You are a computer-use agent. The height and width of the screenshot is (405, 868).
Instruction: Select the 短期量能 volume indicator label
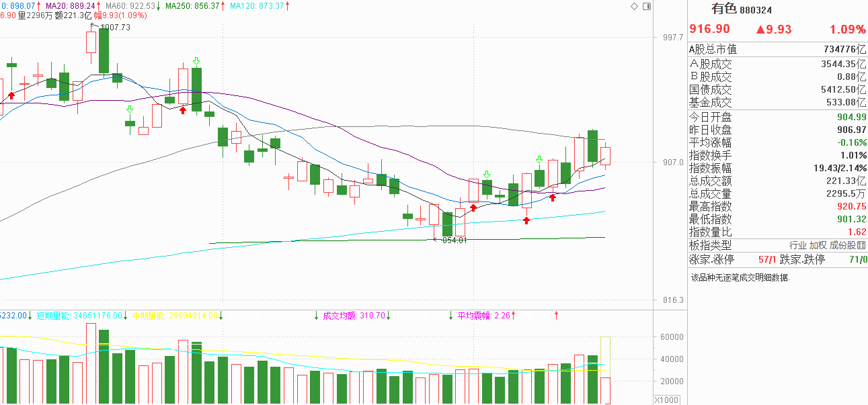pos(79,315)
